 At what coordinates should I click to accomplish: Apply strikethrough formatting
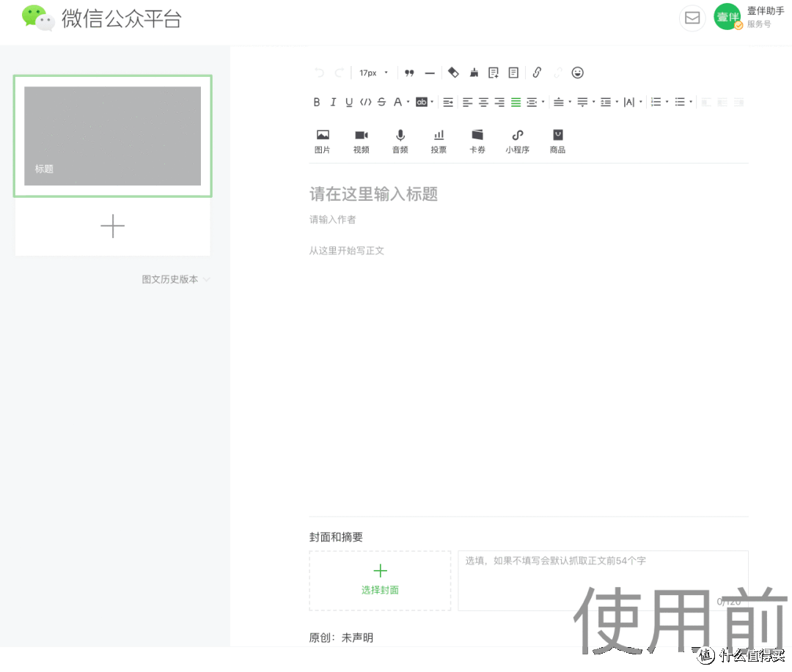click(x=382, y=103)
